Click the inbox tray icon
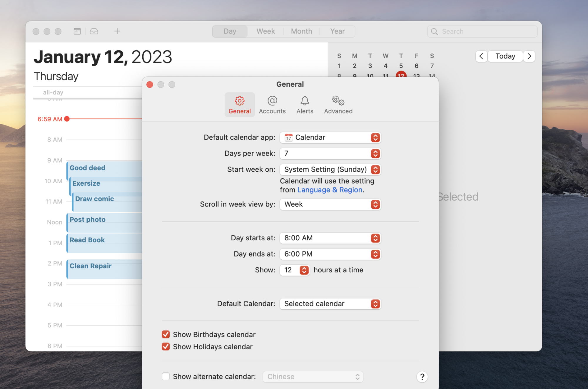The height and width of the screenshot is (389, 588). (94, 31)
